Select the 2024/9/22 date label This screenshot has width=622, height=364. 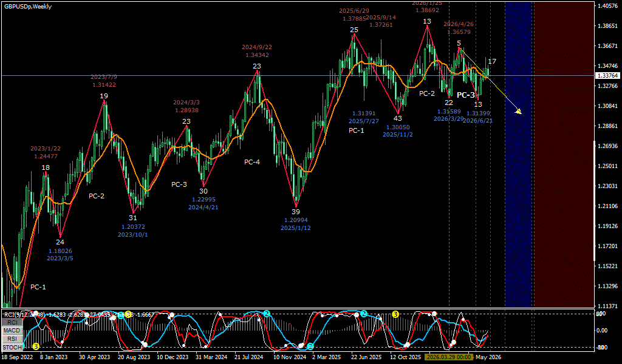[257, 47]
